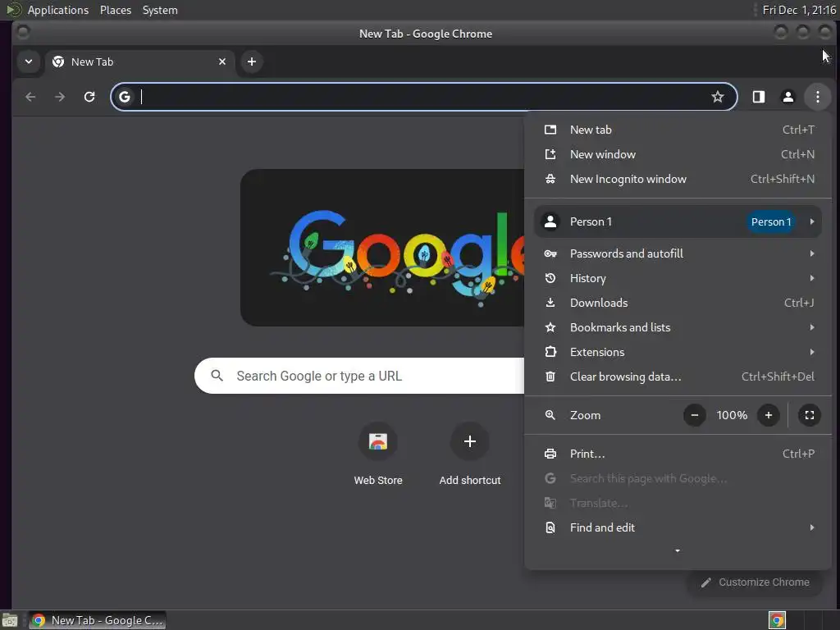This screenshot has height=630, width=840.
Task: Click the back navigation arrow
Action: click(x=30, y=97)
